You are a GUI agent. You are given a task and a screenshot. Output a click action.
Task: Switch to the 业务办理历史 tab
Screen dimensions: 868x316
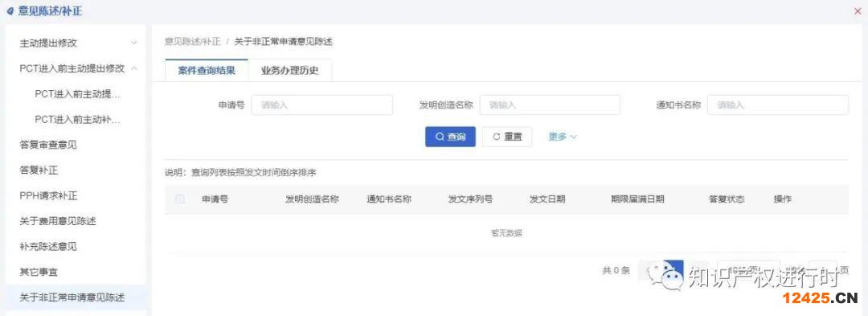pyautogui.click(x=290, y=70)
